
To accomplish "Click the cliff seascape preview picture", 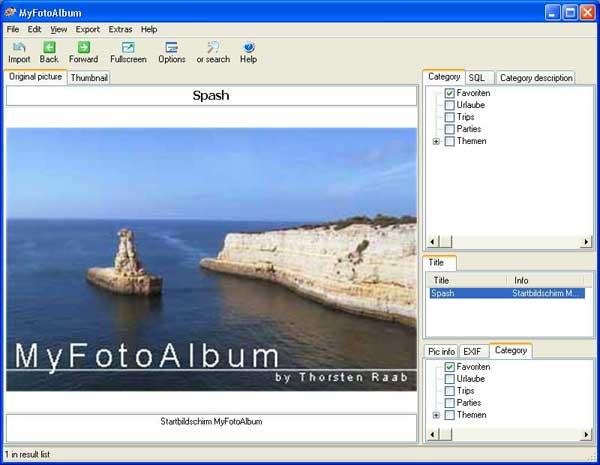I will tap(211, 259).
